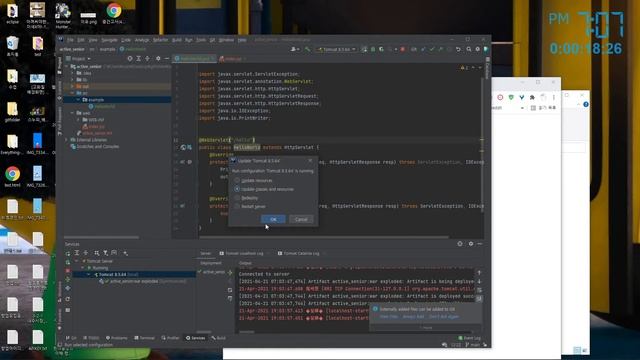Click the Undo arrow icon in toolbar
Viewport: 640px width, 360px height.
[x=458, y=49]
